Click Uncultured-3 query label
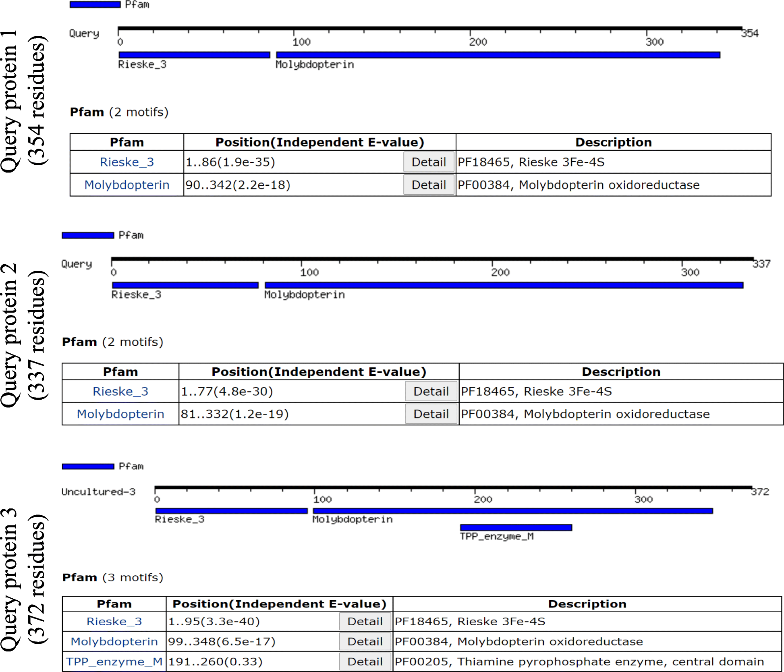This screenshot has width=784, height=672. coord(98,492)
